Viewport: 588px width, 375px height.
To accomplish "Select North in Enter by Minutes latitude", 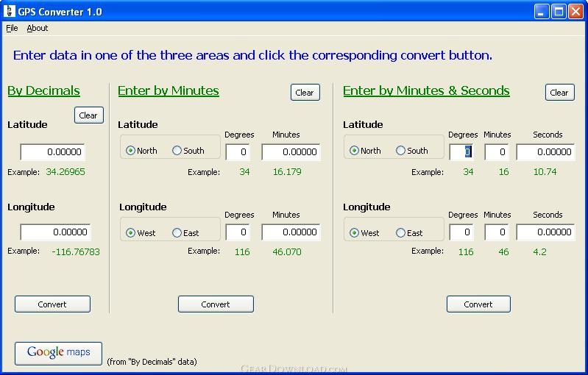I will [141, 151].
